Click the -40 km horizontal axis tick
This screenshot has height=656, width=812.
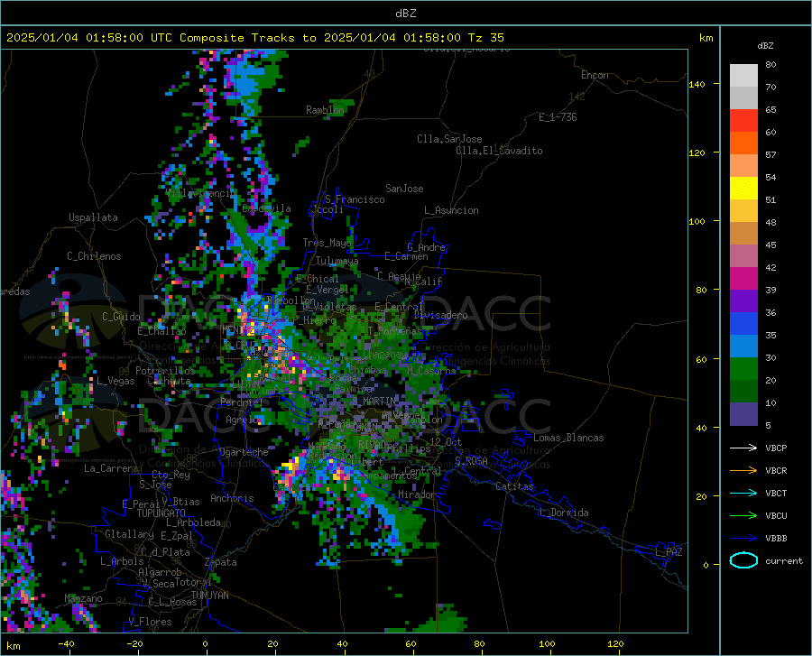[66, 643]
